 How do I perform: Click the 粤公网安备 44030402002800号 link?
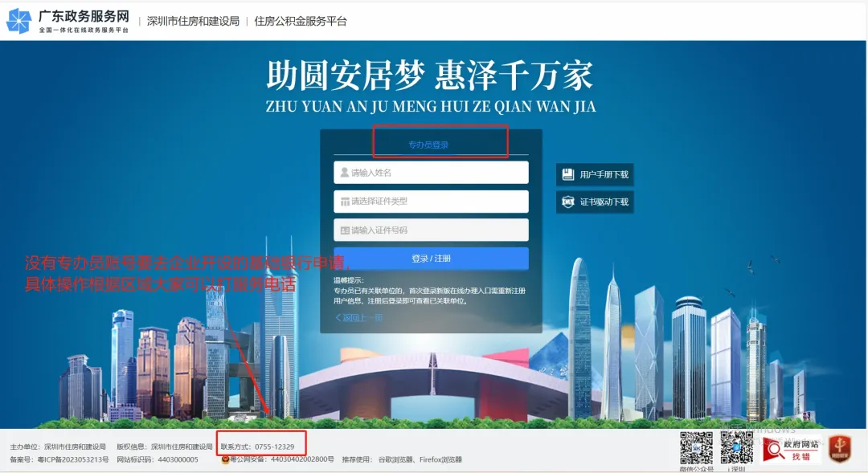point(282,459)
